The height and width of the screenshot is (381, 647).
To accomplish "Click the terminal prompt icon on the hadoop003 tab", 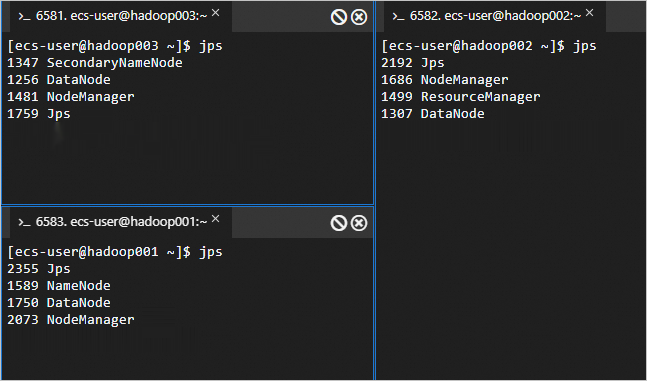I will coord(24,17).
